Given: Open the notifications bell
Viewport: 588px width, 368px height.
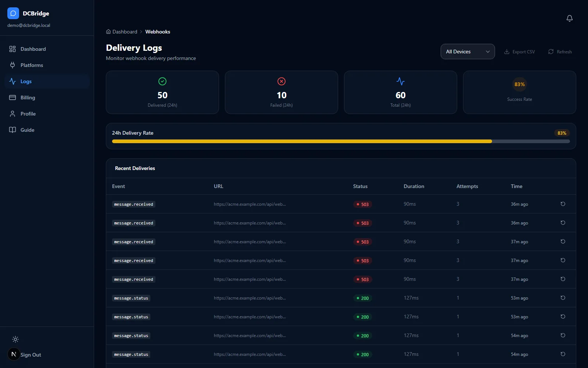Looking at the screenshot, I should [x=570, y=18].
